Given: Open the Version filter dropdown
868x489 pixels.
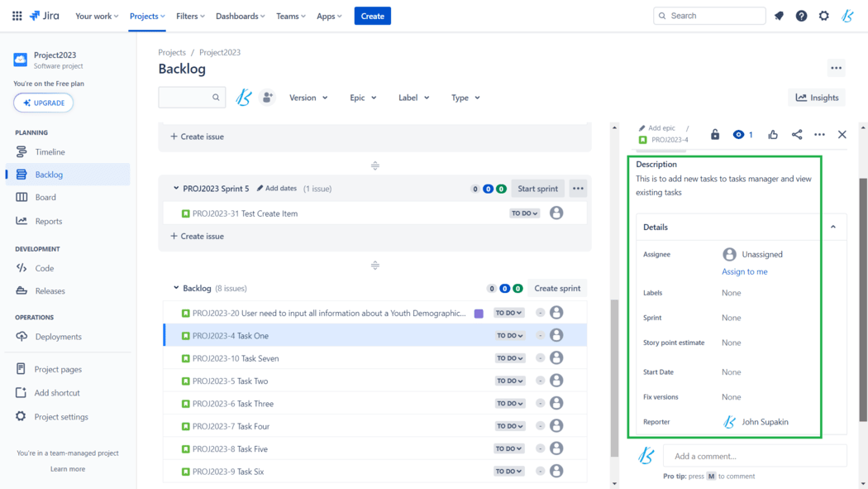Looking at the screenshot, I should tap(308, 98).
